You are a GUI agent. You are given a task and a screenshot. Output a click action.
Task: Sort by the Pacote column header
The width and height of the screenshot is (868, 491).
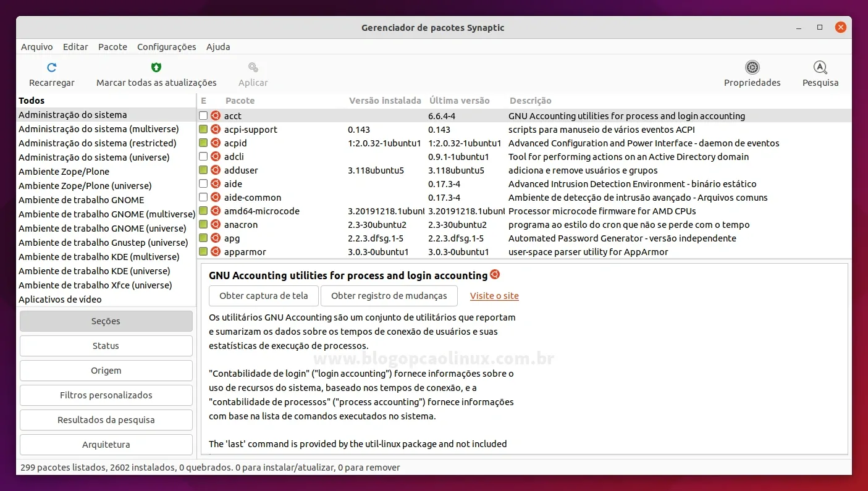(x=240, y=101)
